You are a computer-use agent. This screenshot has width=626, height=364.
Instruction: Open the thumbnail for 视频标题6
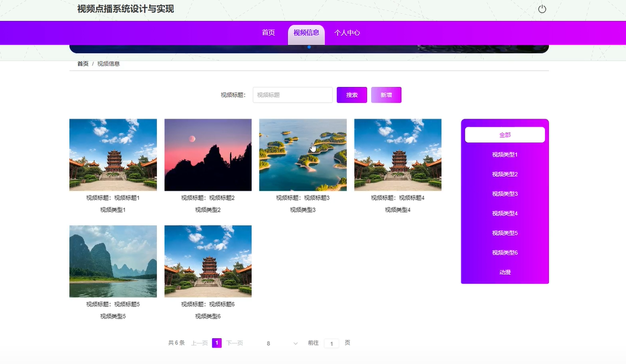[x=208, y=261]
